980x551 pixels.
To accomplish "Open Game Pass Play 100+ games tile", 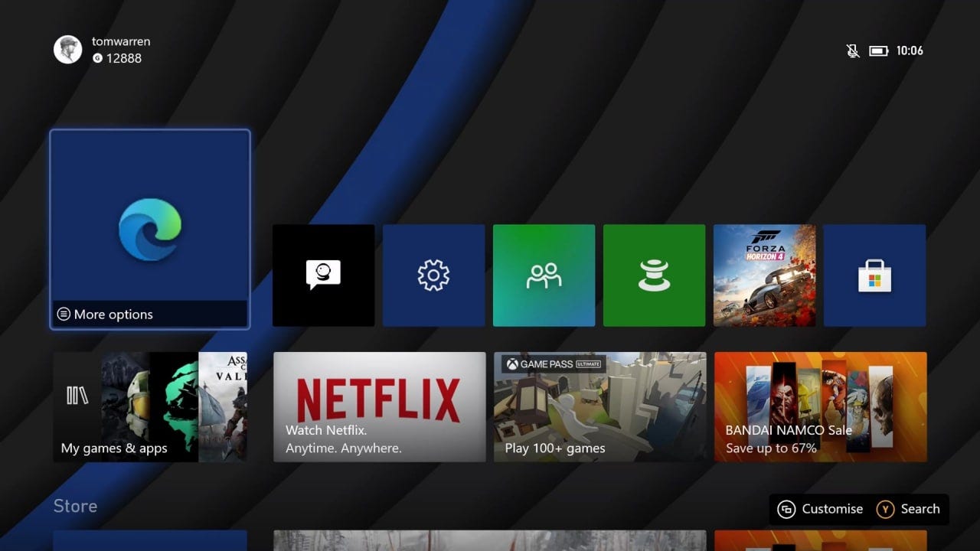I will tap(600, 407).
